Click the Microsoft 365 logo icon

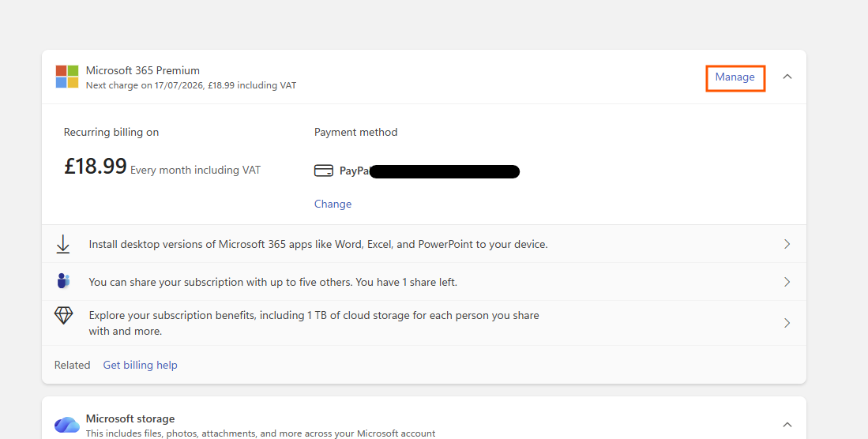[67, 77]
